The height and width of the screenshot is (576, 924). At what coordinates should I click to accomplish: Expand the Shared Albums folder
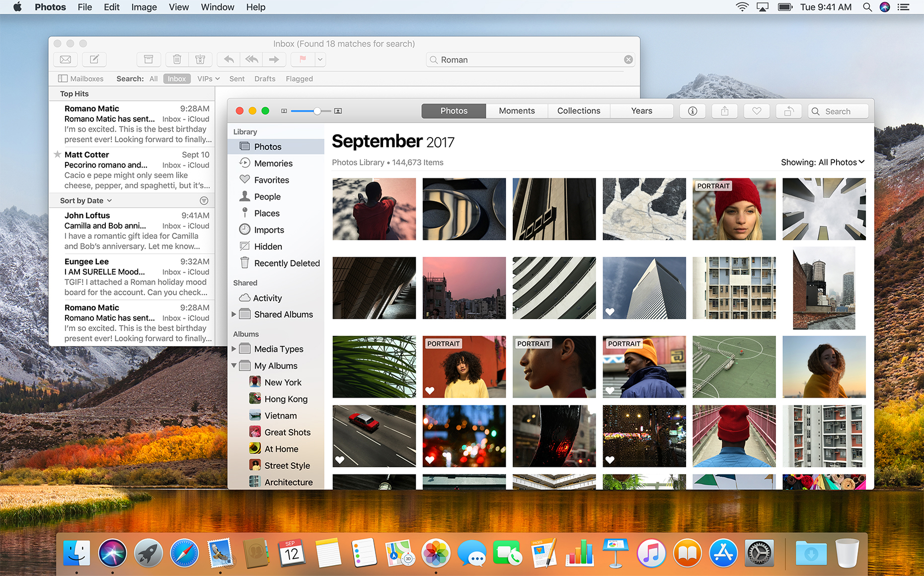tap(234, 314)
